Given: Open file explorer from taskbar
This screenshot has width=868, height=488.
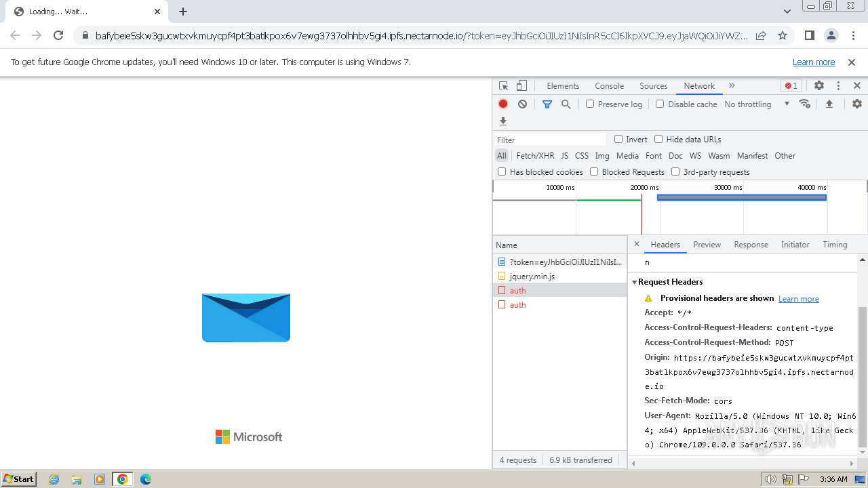Looking at the screenshot, I should pyautogui.click(x=77, y=479).
